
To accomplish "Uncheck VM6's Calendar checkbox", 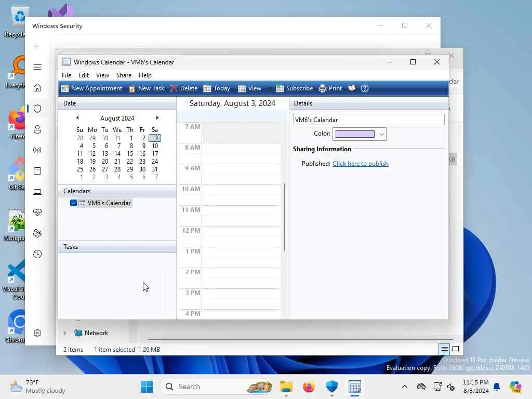I will pyautogui.click(x=73, y=203).
